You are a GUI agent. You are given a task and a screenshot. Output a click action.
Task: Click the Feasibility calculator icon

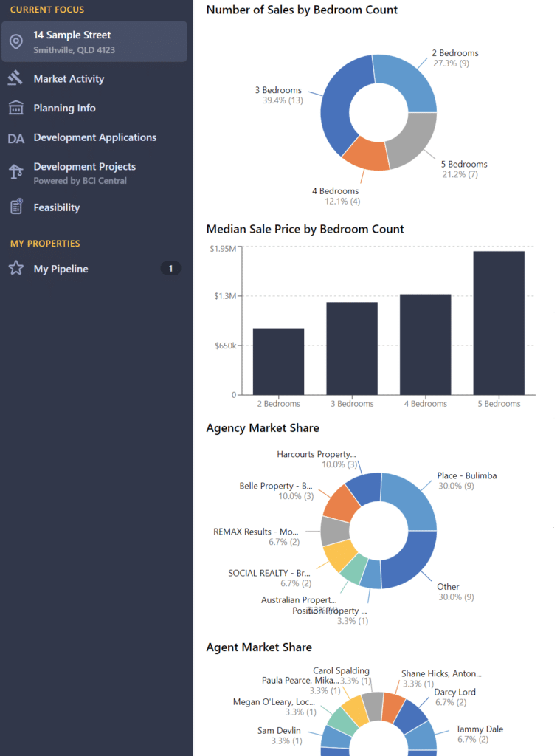pyautogui.click(x=15, y=207)
